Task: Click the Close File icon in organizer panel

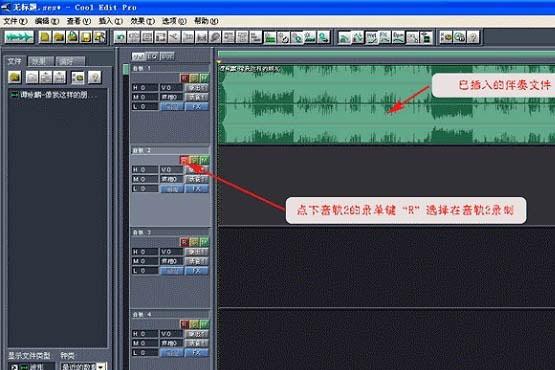Action: 32,77
